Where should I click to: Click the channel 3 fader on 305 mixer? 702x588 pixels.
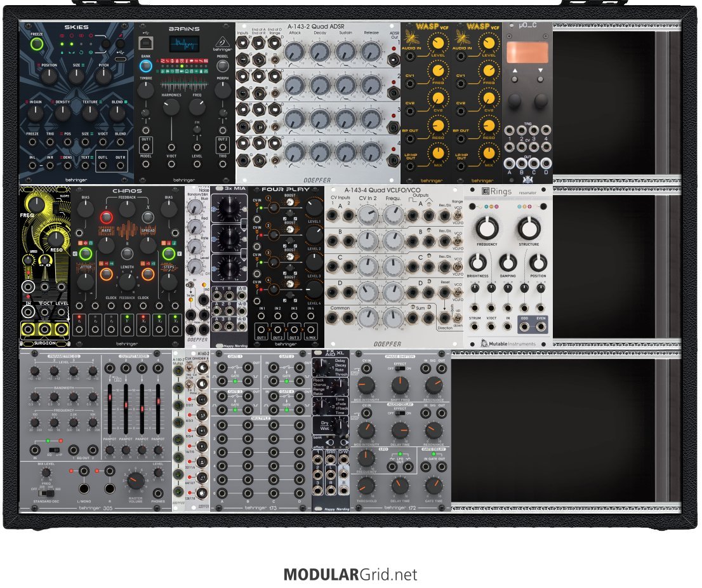click(142, 408)
